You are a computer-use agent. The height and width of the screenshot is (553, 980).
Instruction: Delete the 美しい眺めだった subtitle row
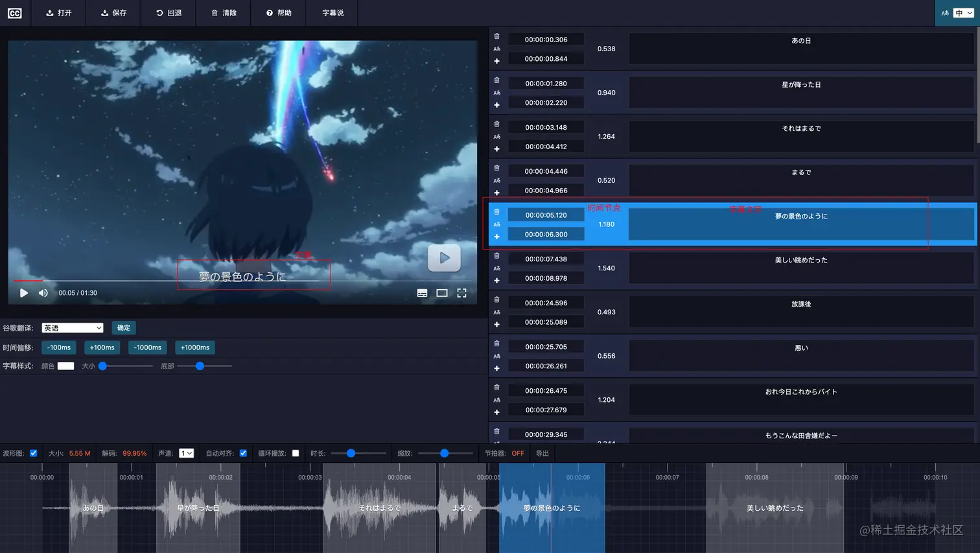point(496,256)
